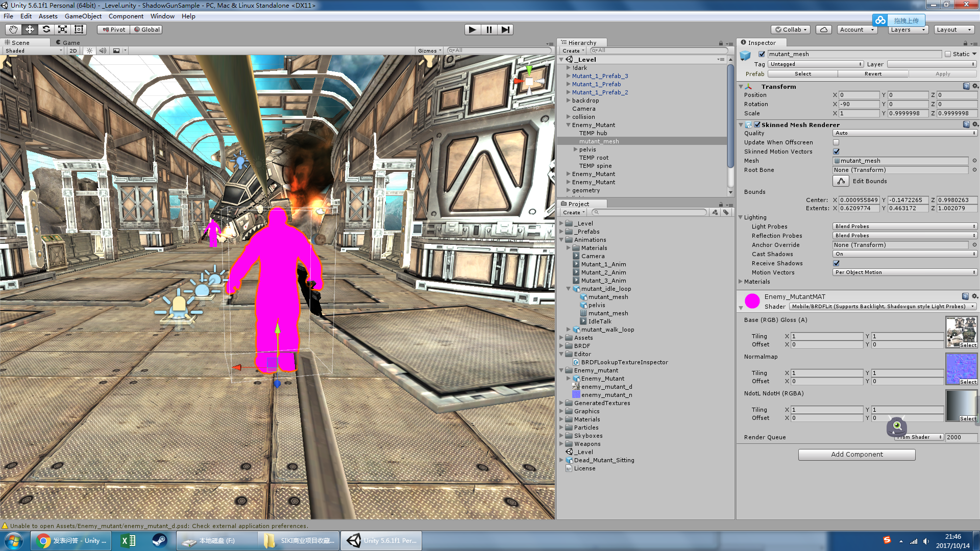Screen dimensions: 980x551
Task: Open the Account menu button
Action: click(x=857, y=30)
